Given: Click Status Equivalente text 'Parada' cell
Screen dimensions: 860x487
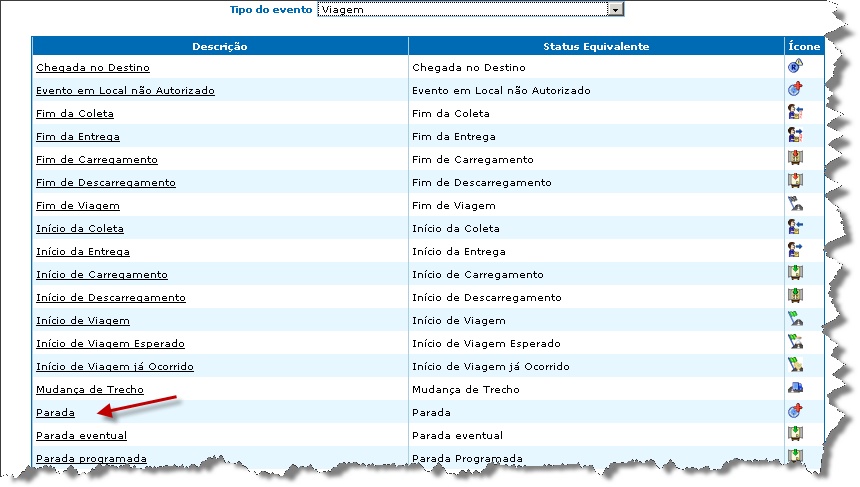Looking at the screenshot, I should click(x=431, y=413).
